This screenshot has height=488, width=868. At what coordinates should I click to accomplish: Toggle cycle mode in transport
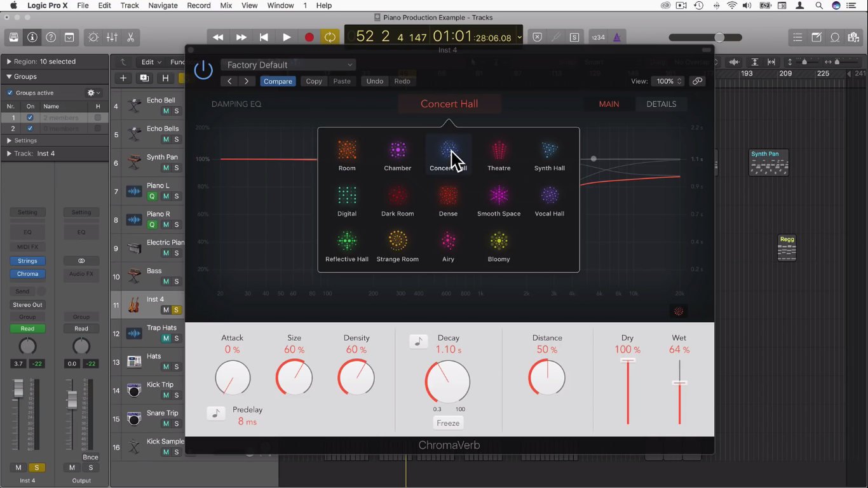[x=330, y=37]
